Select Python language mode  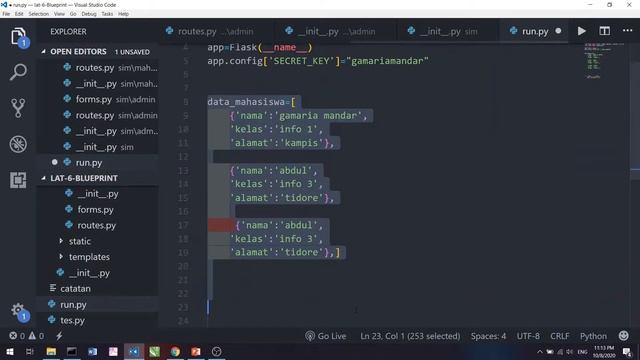[x=593, y=336]
